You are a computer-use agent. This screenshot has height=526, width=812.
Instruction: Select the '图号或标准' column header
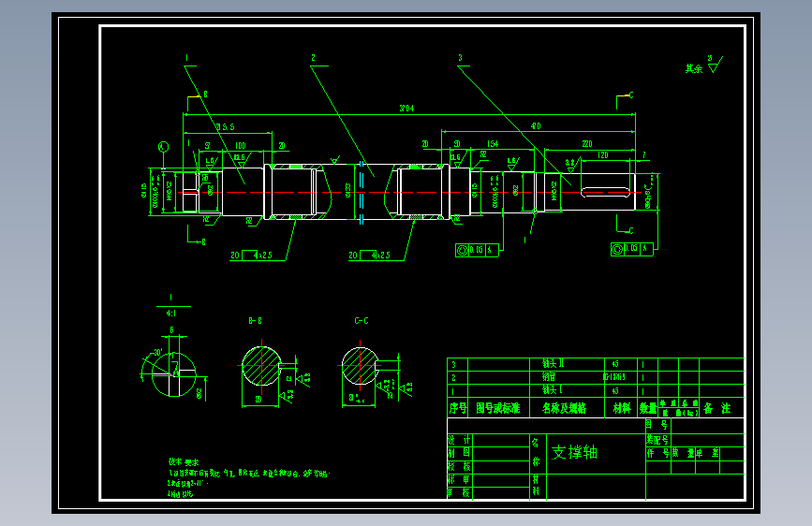[497, 408]
